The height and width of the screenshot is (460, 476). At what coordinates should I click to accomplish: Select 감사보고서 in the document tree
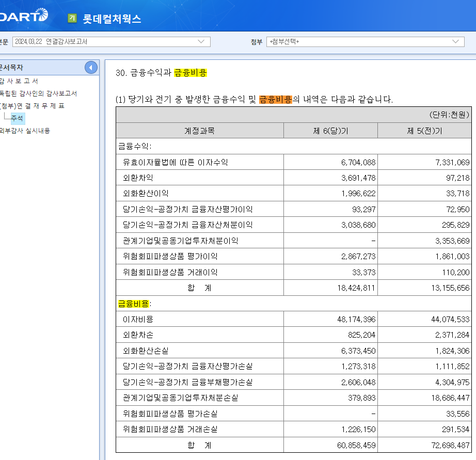coord(17,81)
